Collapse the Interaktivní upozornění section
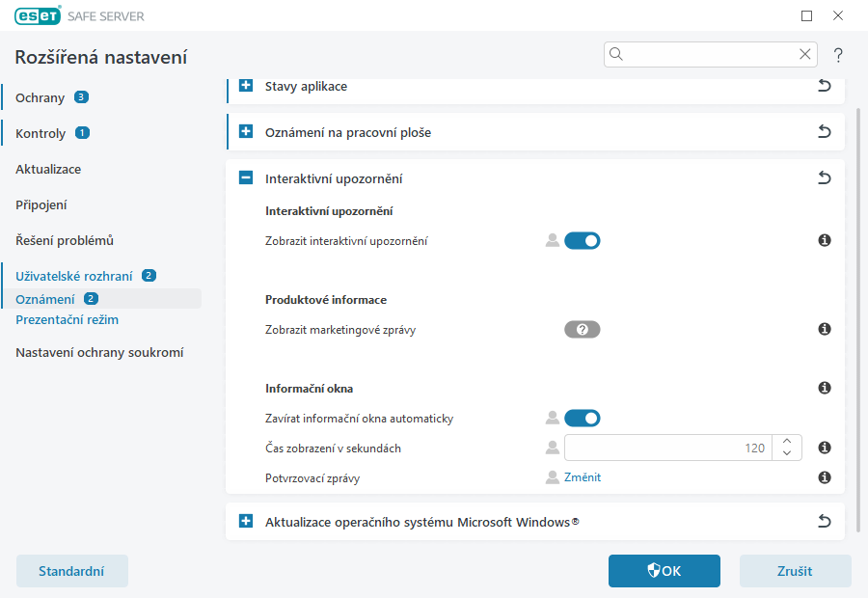Screen dimensions: 868x598 pyautogui.click(x=246, y=178)
